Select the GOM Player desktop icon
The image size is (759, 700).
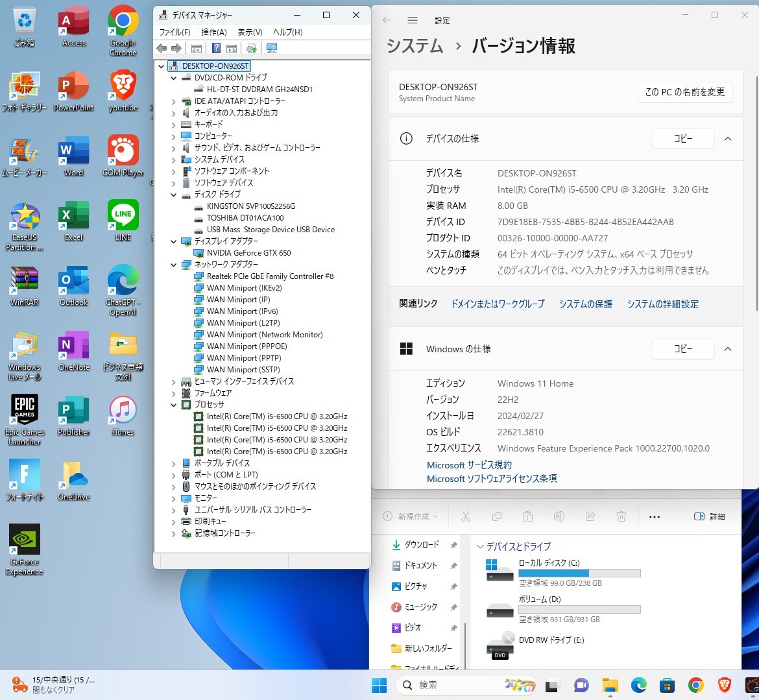coord(123,157)
